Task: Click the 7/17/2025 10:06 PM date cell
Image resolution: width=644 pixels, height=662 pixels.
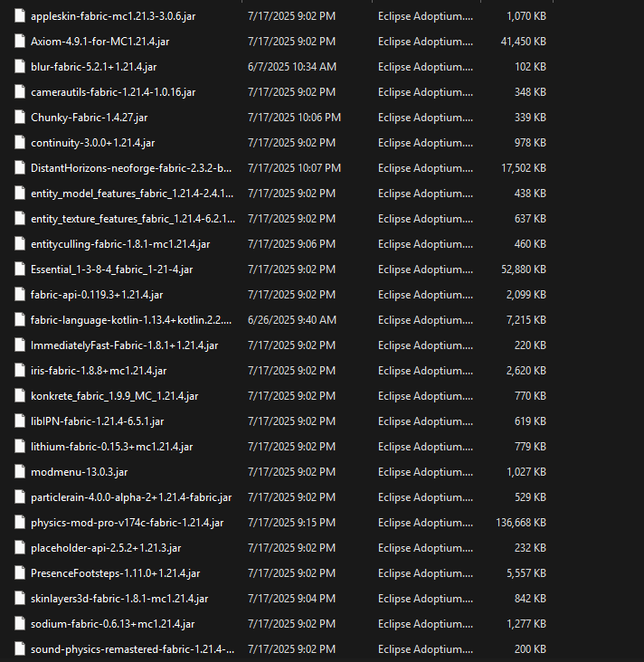Action: click(294, 118)
